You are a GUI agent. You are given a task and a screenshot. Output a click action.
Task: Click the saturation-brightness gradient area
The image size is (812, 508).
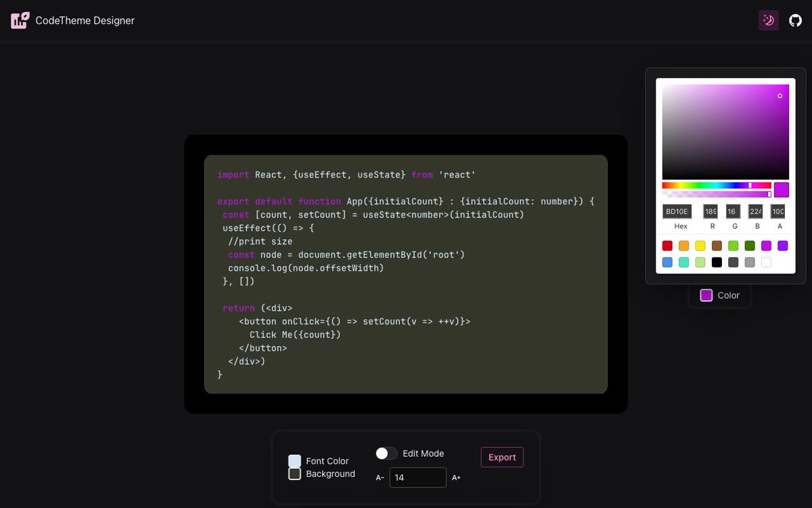tap(724, 132)
